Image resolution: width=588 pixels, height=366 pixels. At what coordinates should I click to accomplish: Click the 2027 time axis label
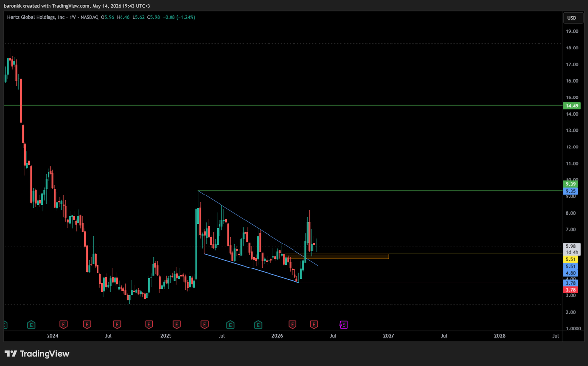[389, 336]
